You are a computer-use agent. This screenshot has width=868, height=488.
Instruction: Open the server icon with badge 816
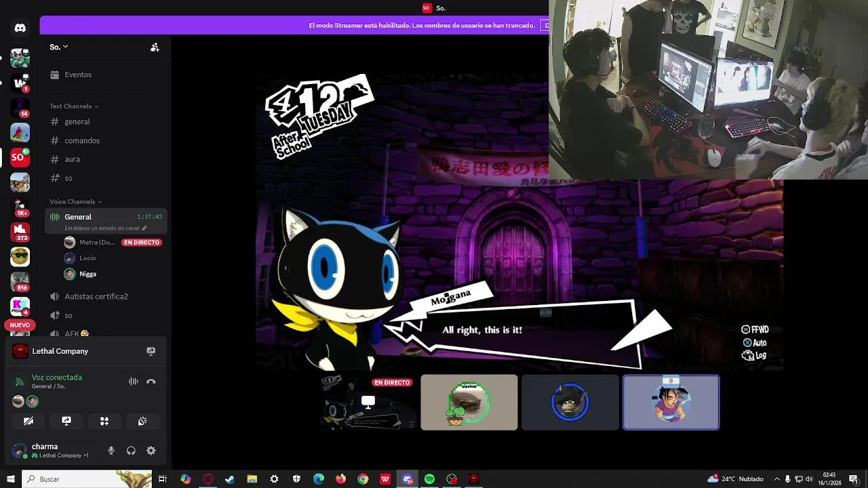point(20,282)
